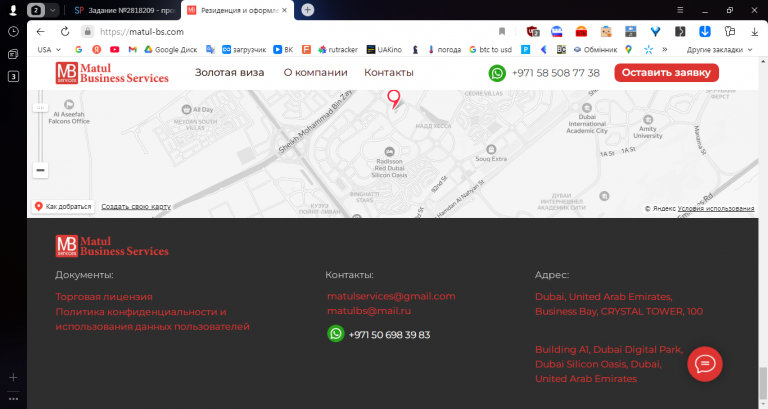
Task: Expand the USA bookmarks folder
Action: [49, 49]
